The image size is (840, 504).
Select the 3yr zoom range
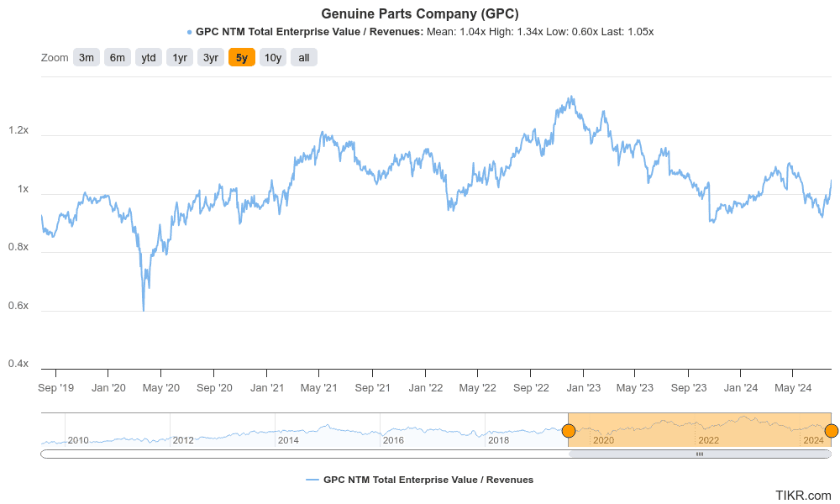(210, 57)
